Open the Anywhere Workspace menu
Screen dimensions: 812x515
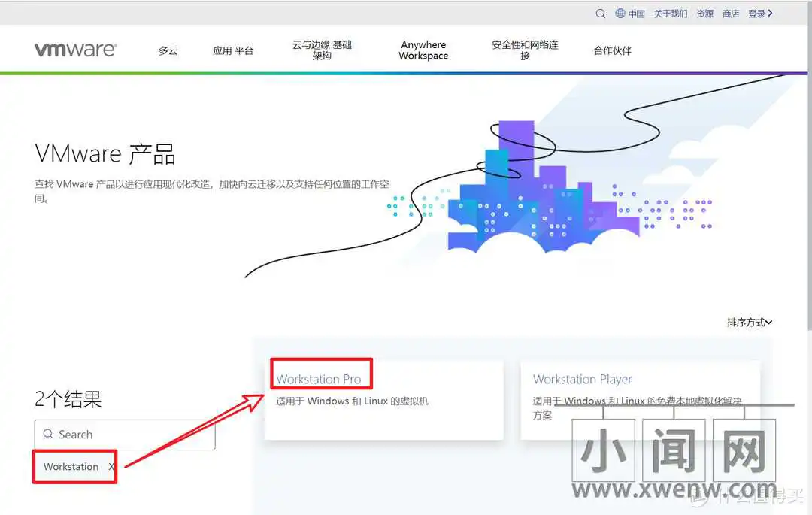tap(423, 50)
